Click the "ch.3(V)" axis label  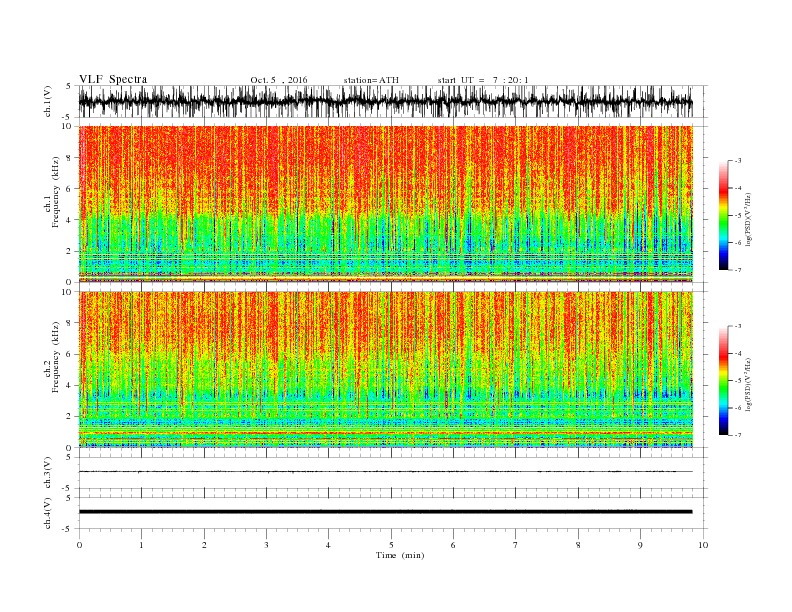coord(47,473)
